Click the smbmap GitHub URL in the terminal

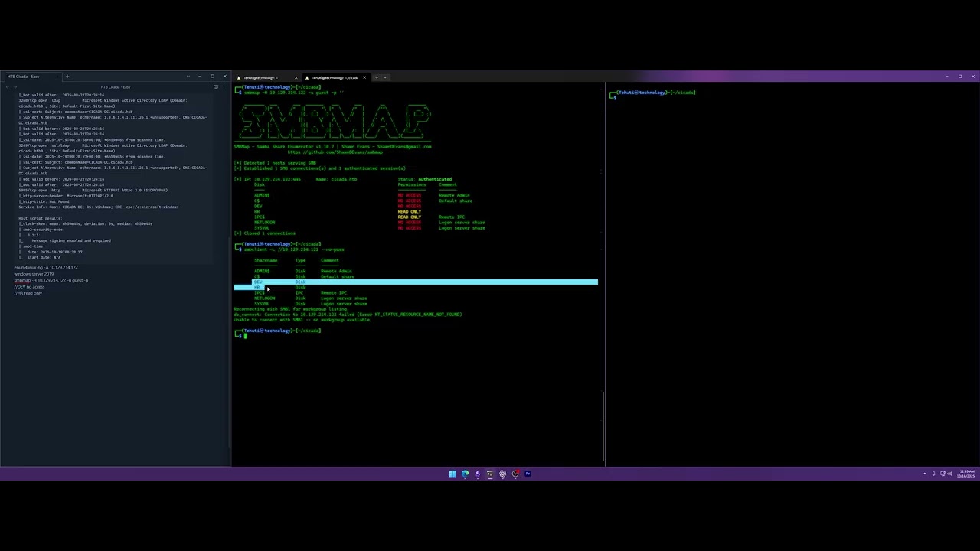tap(335, 152)
